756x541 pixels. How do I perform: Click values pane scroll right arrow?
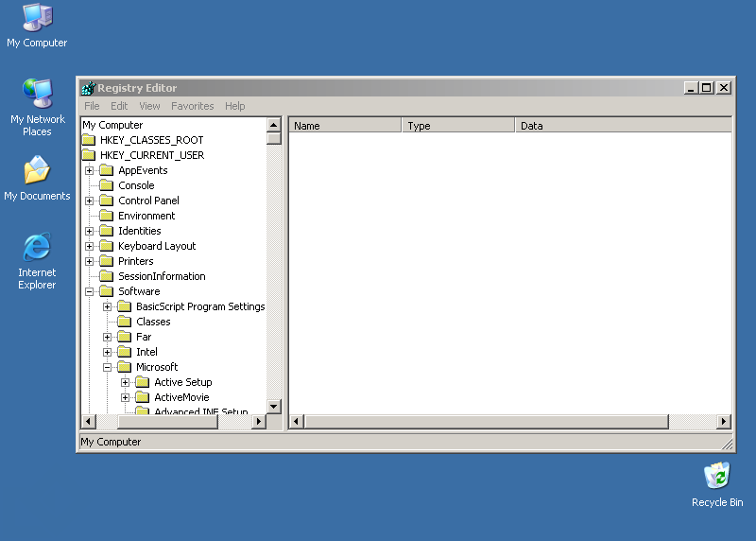click(x=723, y=421)
